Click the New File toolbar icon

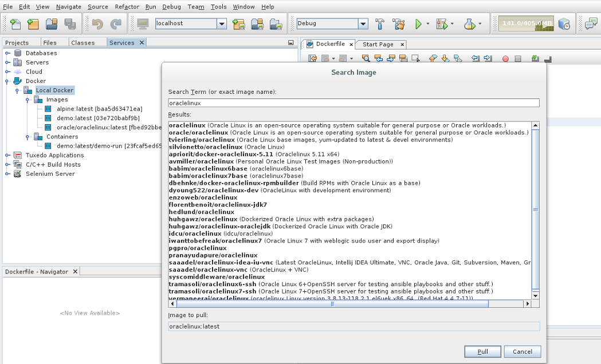(x=15, y=24)
